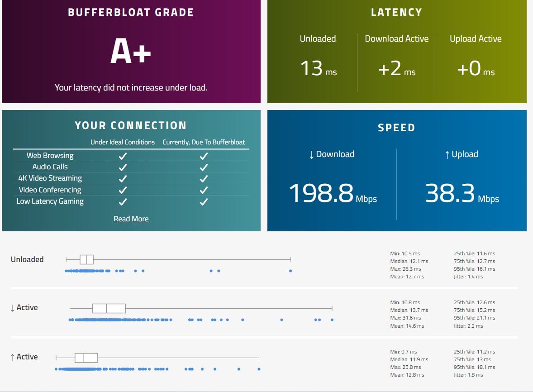Click the Upload label with up arrow
The image size is (533, 392).
coord(461,154)
